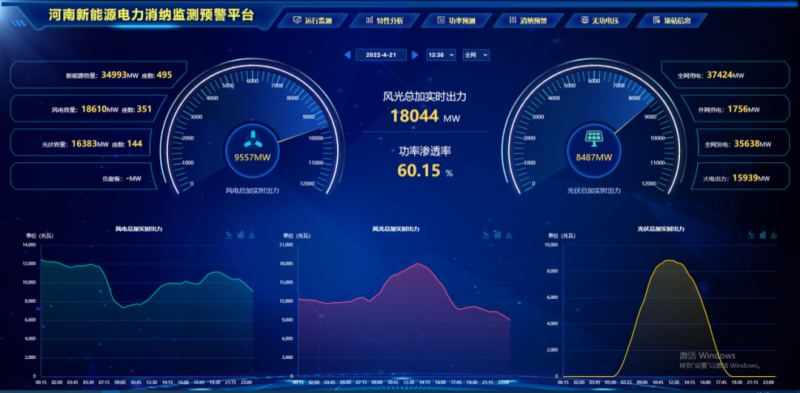Click the solar panel icon in gauge
800x393 pixels.
(593, 137)
